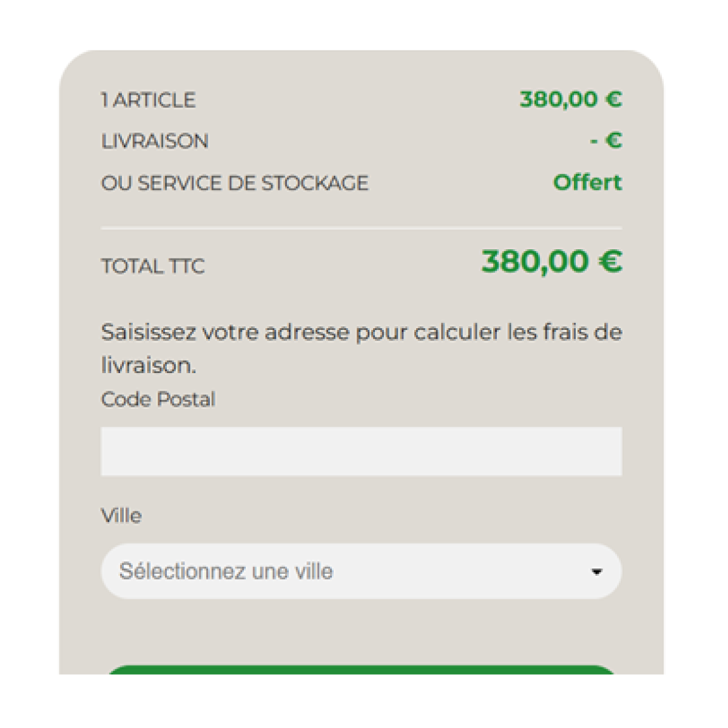Click the article price 380,00 € on the top row

pos(570,99)
